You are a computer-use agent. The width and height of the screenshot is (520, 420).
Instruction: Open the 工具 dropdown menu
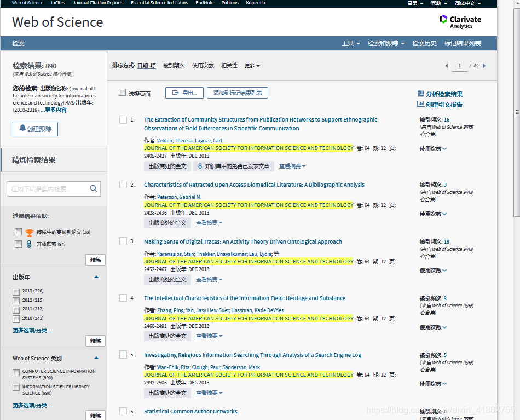[350, 43]
